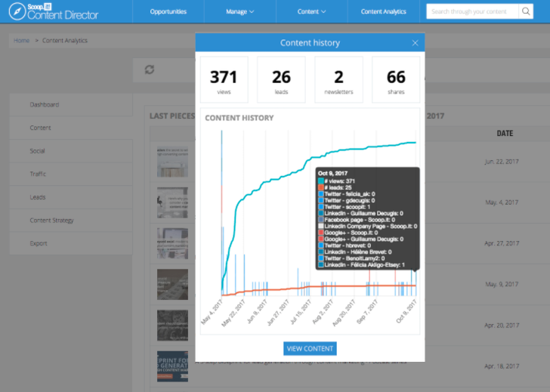
Task: Close the Content history dialog
Action: 415,43
